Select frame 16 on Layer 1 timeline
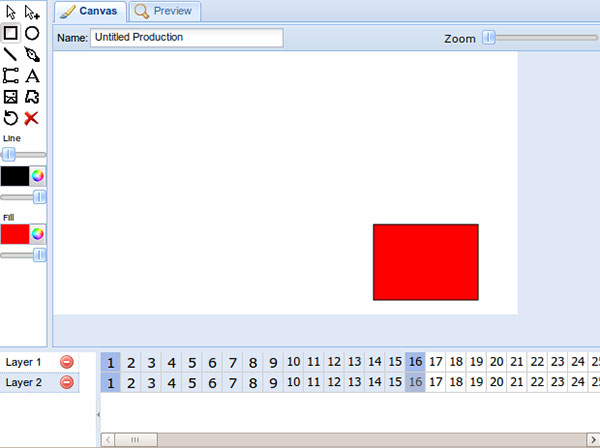The width and height of the screenshot is (600, 448). 415,362
